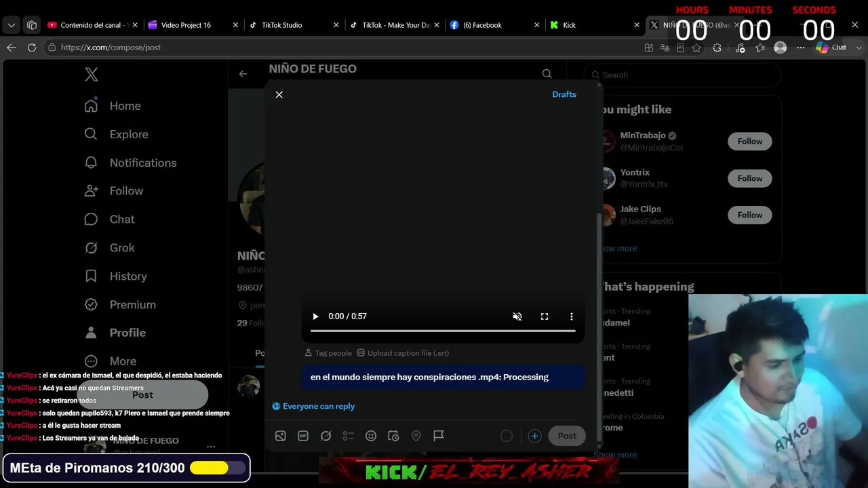Open Explore in the sidebar

pyautogui.click(x=116, y=134)
